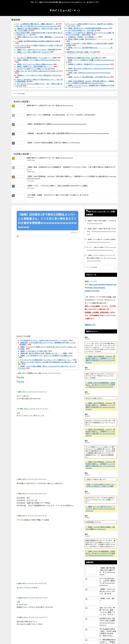The width and height of the screenshot is (129, 644).
Task: Open 北朝鮮、ガチのマジで一線 article
Action: click(x=57, y=195)
